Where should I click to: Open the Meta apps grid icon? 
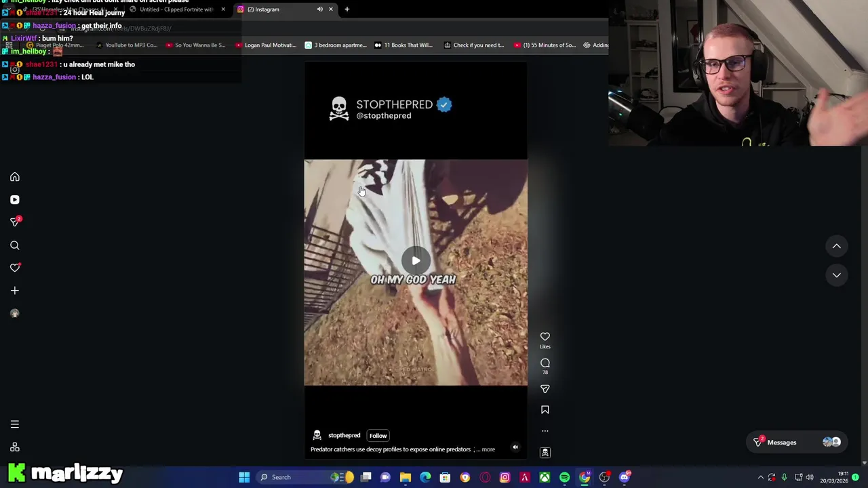[14, 447]
